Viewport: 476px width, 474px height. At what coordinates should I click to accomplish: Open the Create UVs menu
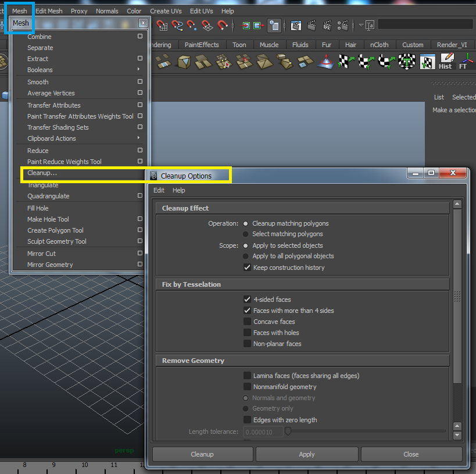[166, 11]
